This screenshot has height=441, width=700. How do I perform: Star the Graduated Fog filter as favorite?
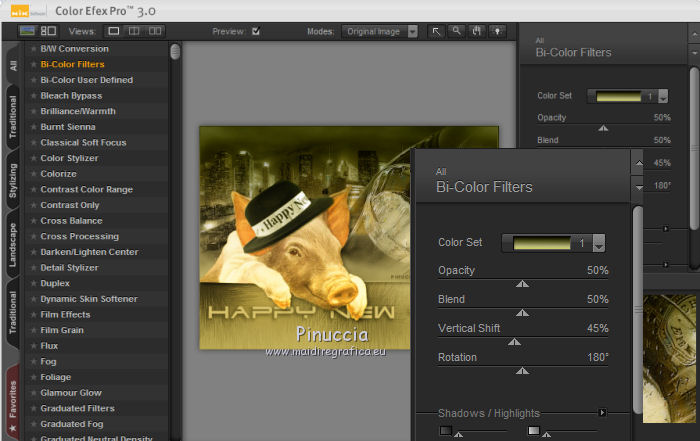pos(33,424)
